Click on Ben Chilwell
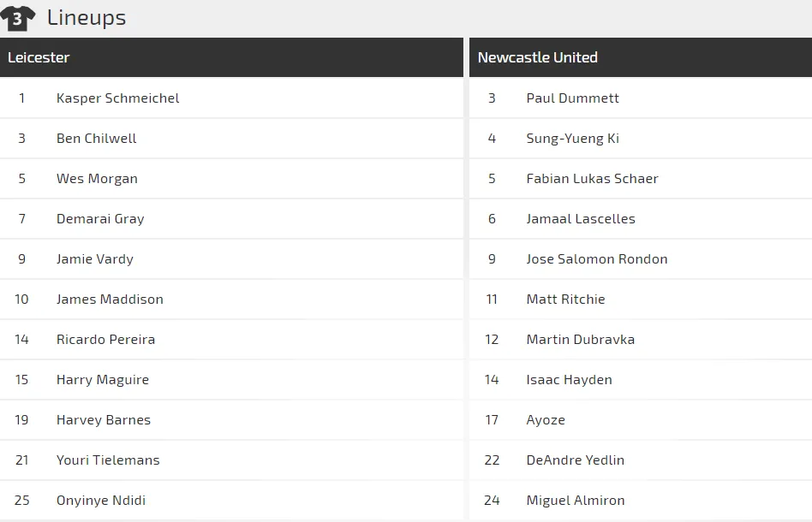 [x=96, y=139]
